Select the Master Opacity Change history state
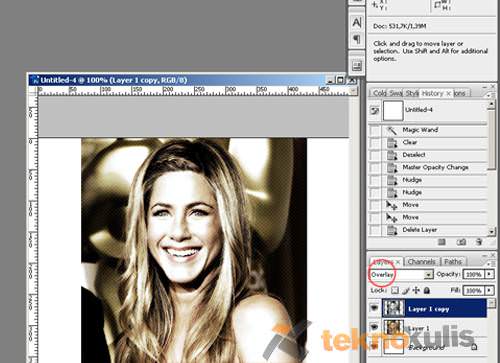The height and width of the screenshot is (363, 500). pos(435,167)
